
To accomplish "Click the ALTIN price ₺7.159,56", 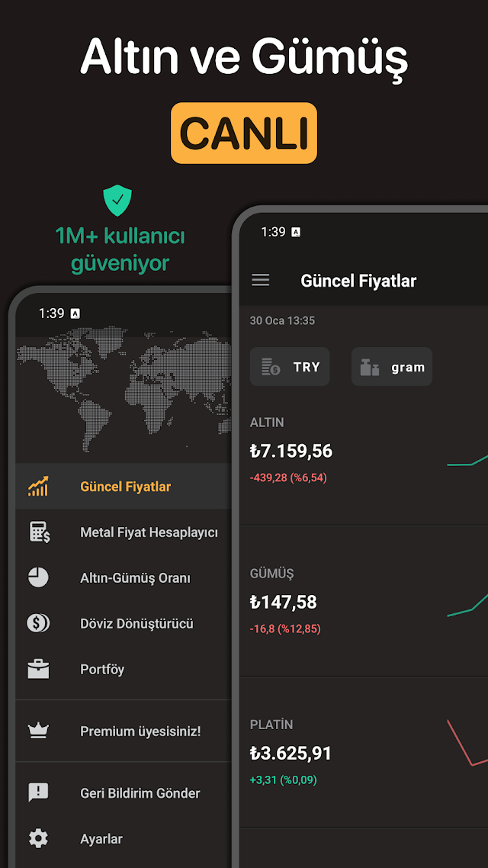I will tap(291, 451).
